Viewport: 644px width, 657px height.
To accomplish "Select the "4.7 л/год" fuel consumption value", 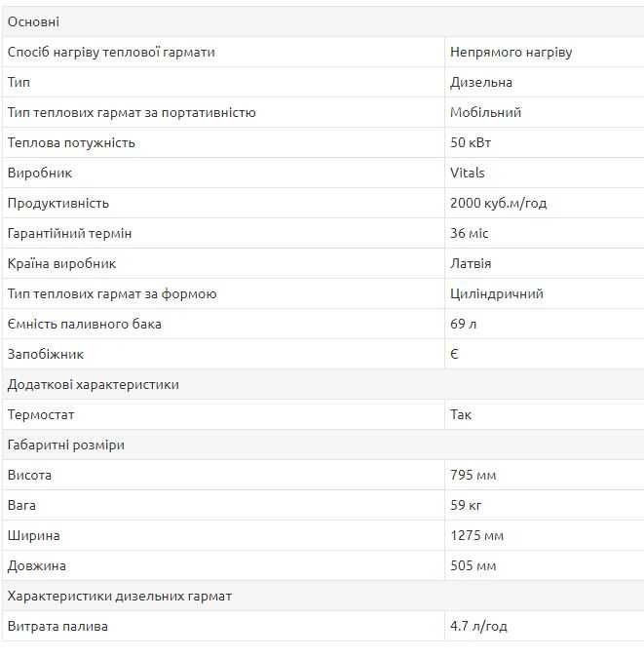I will coord(478,626).
